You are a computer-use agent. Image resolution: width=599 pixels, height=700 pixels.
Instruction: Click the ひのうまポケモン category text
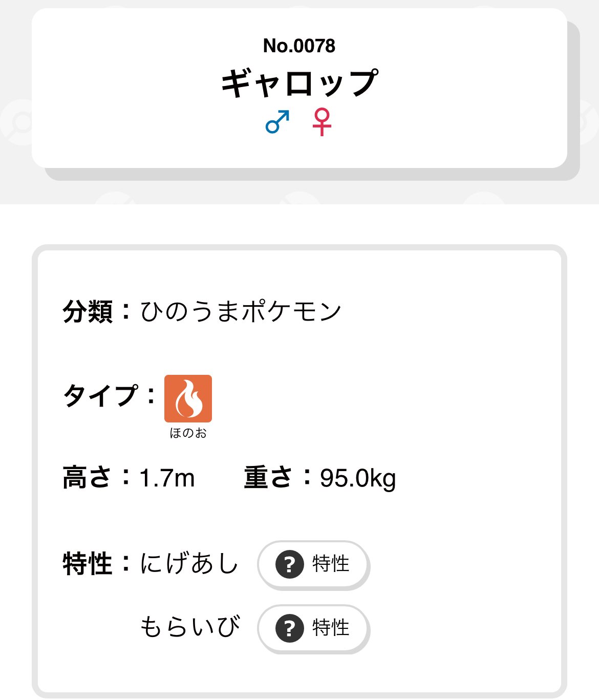pos(241,311)
